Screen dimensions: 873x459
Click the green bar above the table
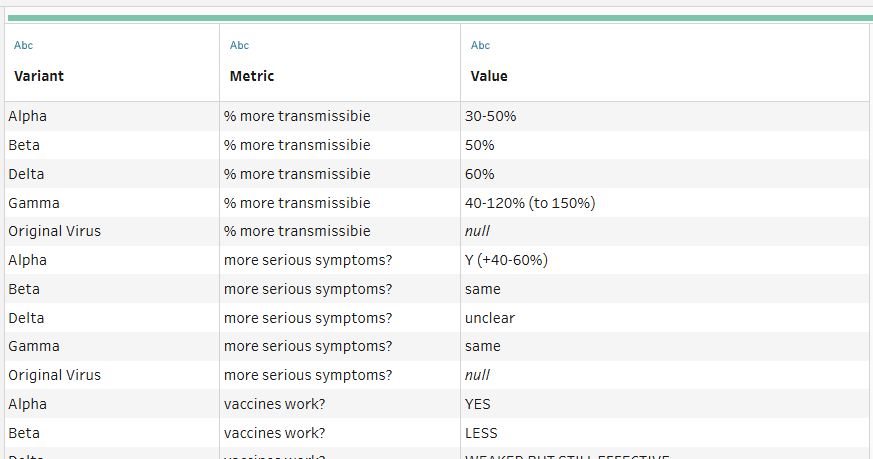pos(438,18)
